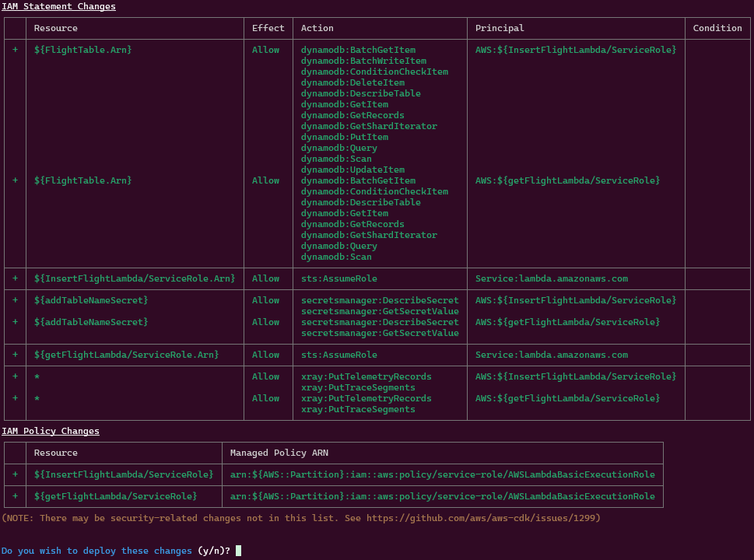
Task: Open the github aws-cdk issues 1299 link
Action: 481,518
